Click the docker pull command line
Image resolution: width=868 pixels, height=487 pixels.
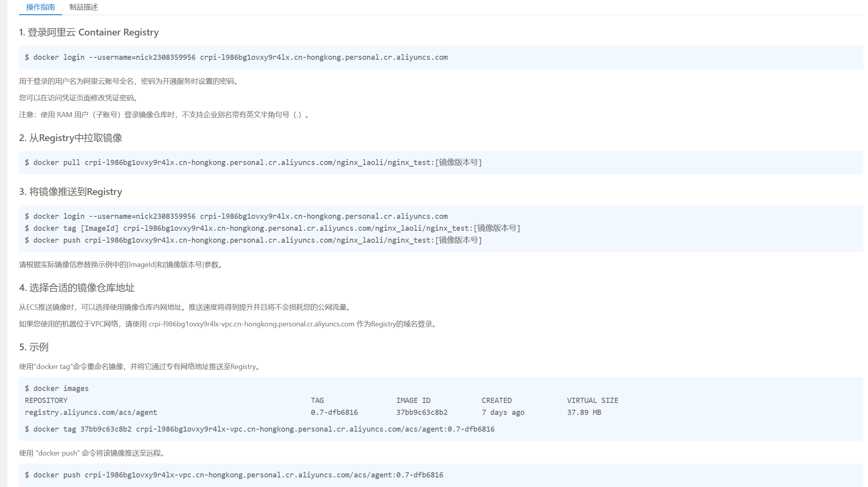coord(253,163)
